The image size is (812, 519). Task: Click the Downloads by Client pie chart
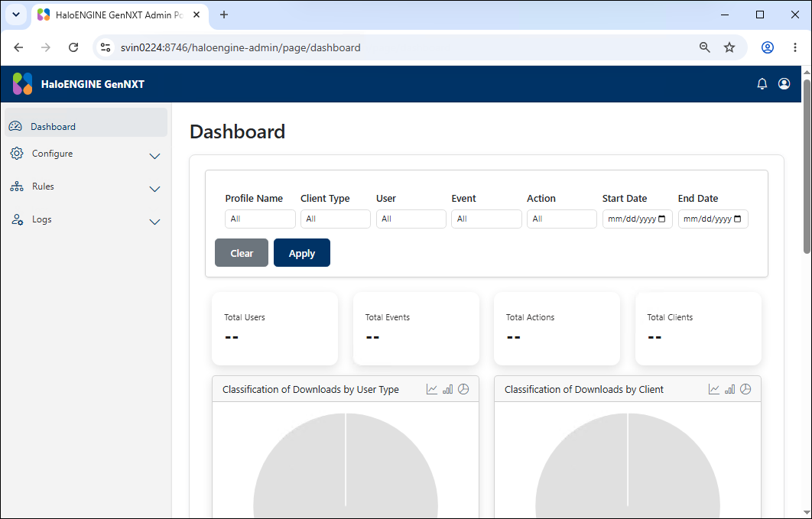(x=628, y=465)
